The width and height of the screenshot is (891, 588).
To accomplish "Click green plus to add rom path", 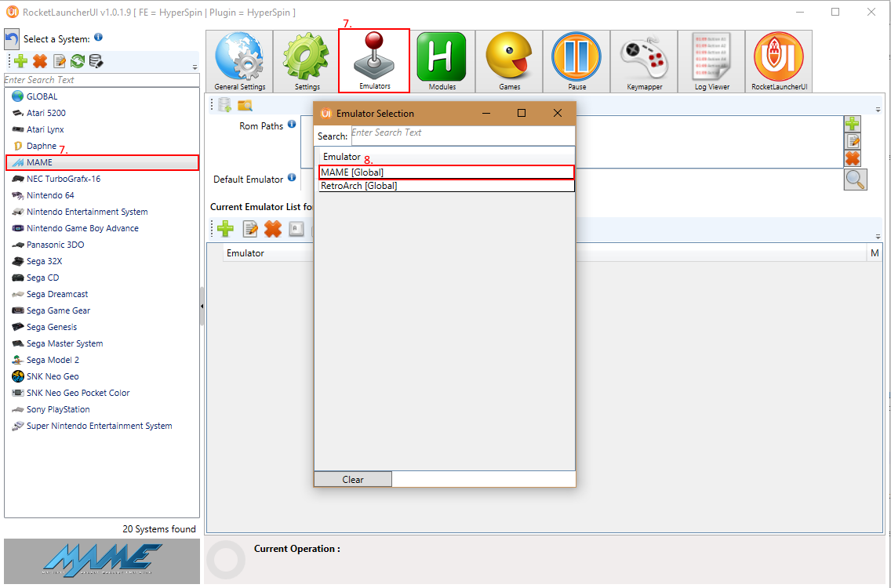I will click(x=852, y=124).
